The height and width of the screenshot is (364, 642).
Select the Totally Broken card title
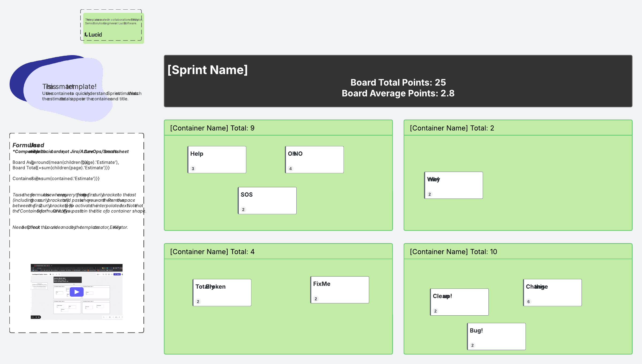[x=211, y=287]
